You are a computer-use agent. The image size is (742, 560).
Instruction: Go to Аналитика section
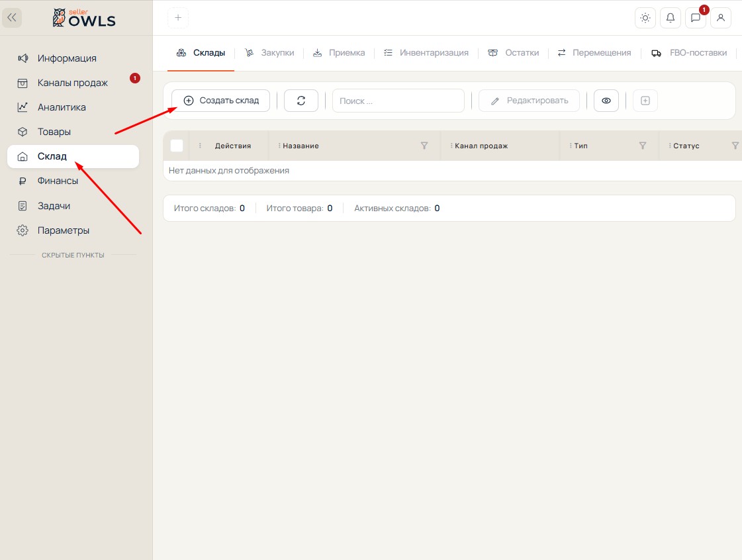(x=73, y=107)
